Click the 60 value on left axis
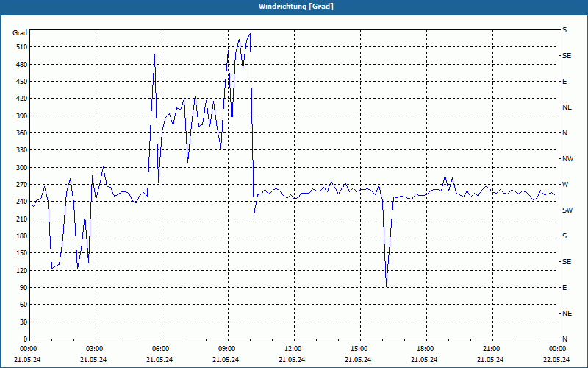The image size is (588, 368). tap(23, 305)
